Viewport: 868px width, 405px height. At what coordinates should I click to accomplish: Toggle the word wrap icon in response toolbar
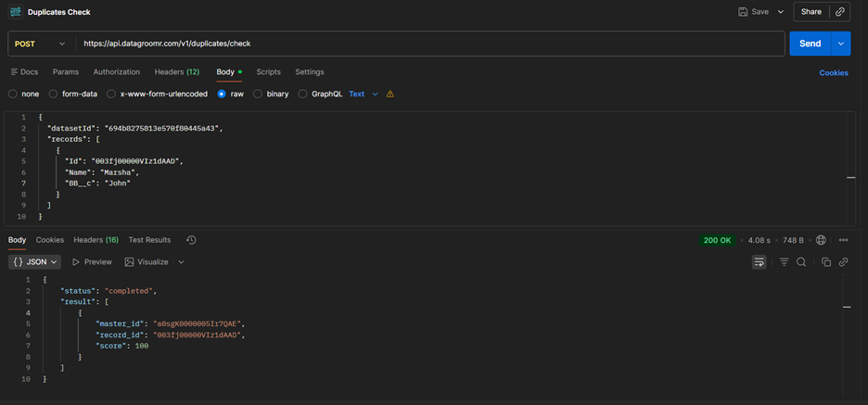759,261
